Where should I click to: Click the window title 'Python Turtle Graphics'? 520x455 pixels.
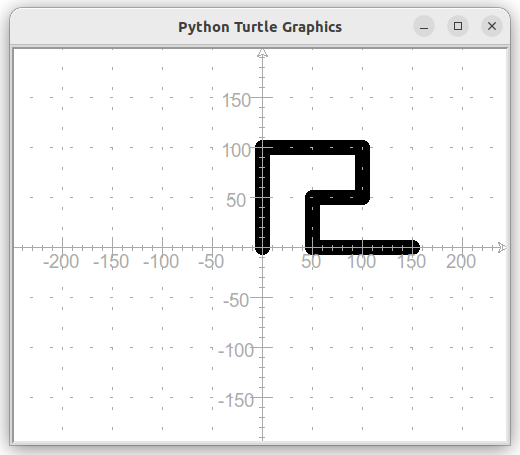click(x=260, y=27)
